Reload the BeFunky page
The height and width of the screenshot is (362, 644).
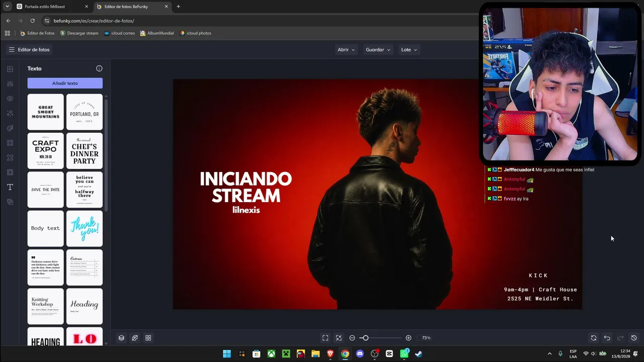pyautogui.click(x=33, y=21)
